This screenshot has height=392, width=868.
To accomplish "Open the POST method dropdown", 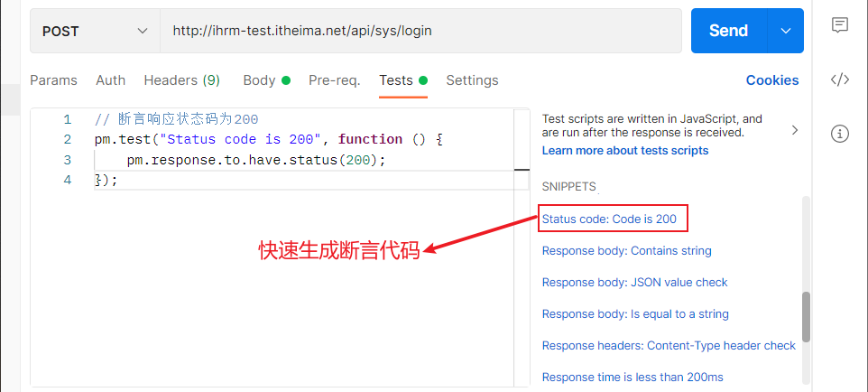I will click(95, 31).
